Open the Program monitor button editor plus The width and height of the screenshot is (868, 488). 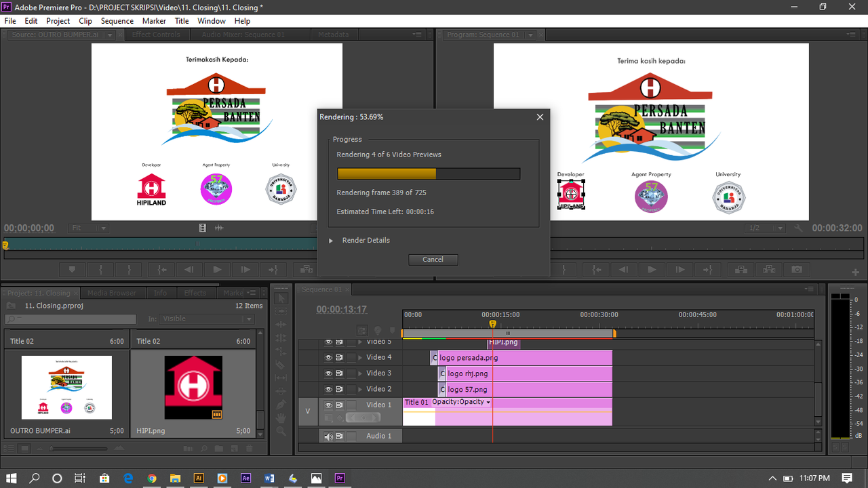pyautogui.click(x=855, y=272)
